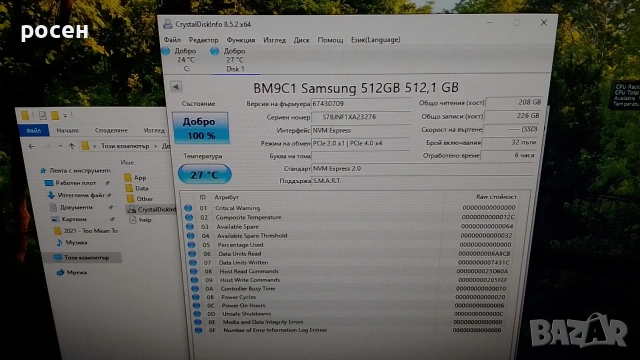Click Explorer's back navigation arrow
Screen dimensions: 640x360
click(x=32, y=146)
